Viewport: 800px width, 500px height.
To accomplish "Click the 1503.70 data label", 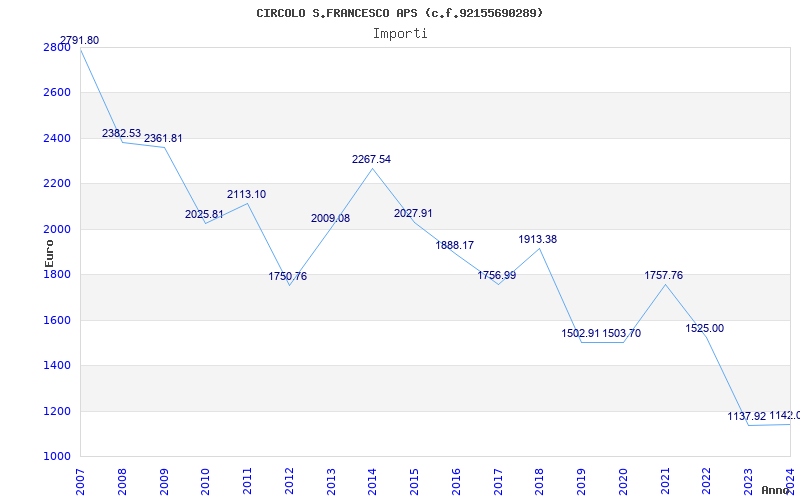I will point(621,334).
